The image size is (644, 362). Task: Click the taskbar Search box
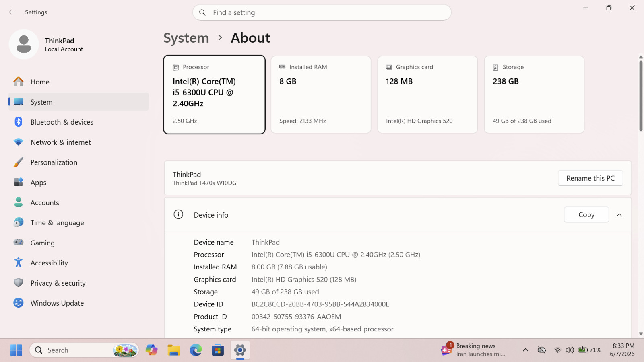click(84, 350)
